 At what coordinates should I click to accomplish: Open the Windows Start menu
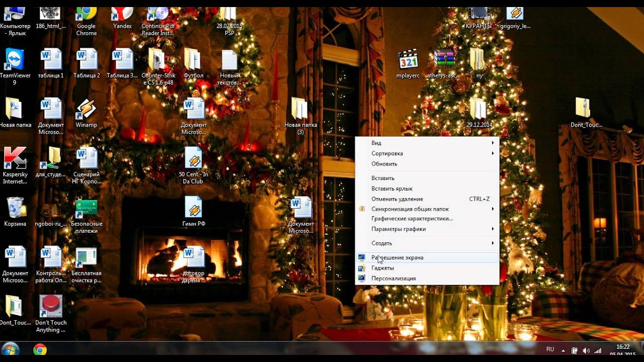(x=11, y=350)
